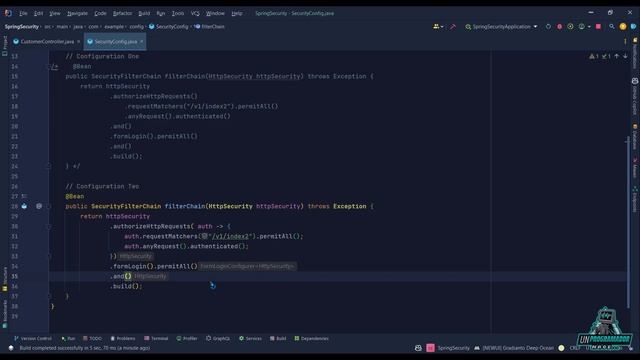Open the Profiler tool window
Viewport: 640px width, 360px height.
click(187, 338)
